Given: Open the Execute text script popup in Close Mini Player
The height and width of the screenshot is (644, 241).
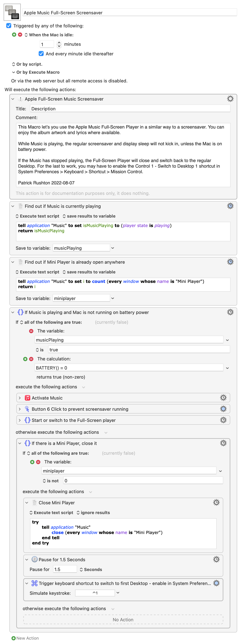Looking at the screenshot, I should [x=51, y=513].
